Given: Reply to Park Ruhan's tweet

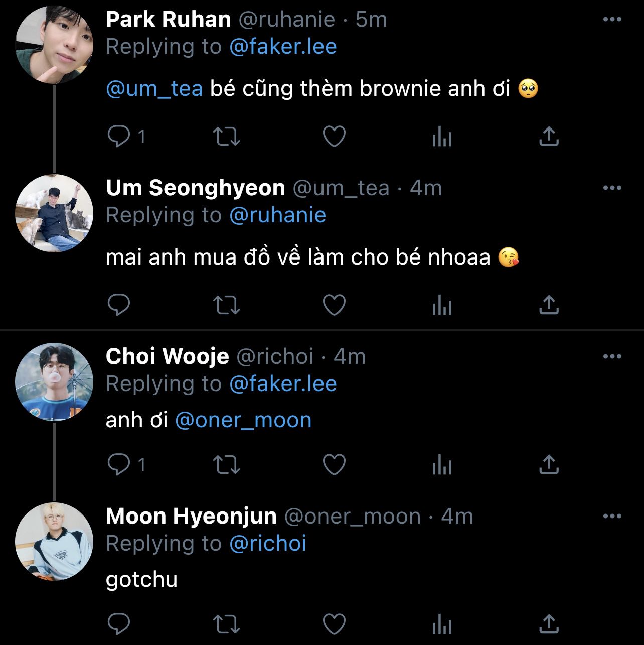Looking at the screenshot, I should 119,136.
